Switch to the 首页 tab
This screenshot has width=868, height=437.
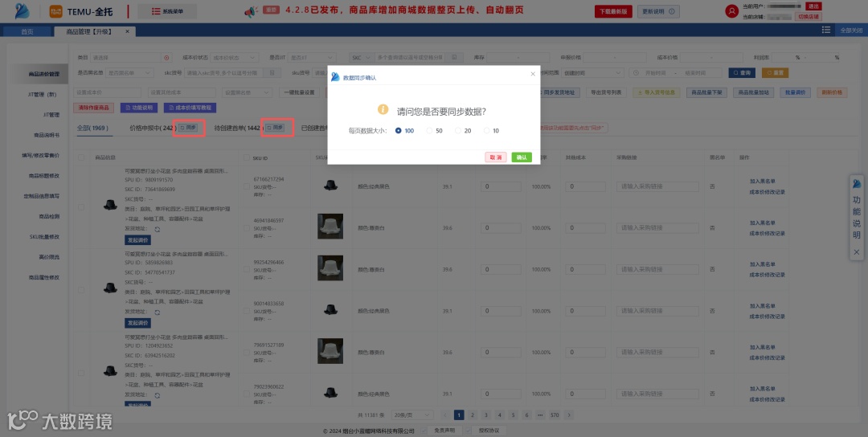coord(27,31)
